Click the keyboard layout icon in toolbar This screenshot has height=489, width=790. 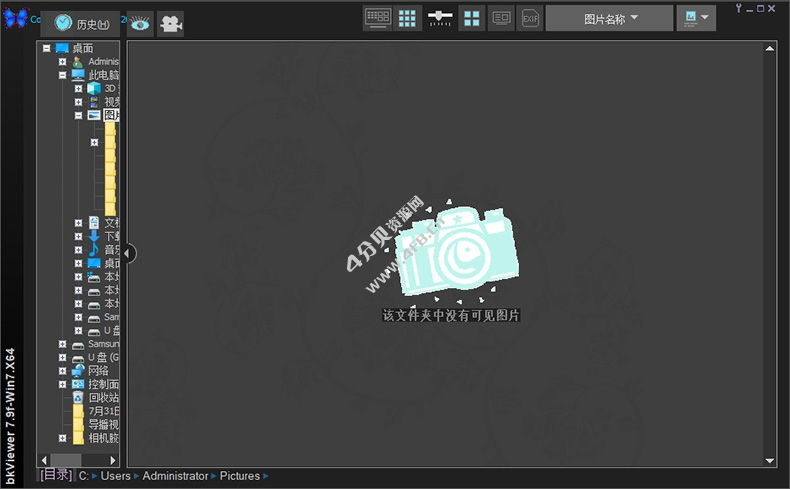click(377, 17)
